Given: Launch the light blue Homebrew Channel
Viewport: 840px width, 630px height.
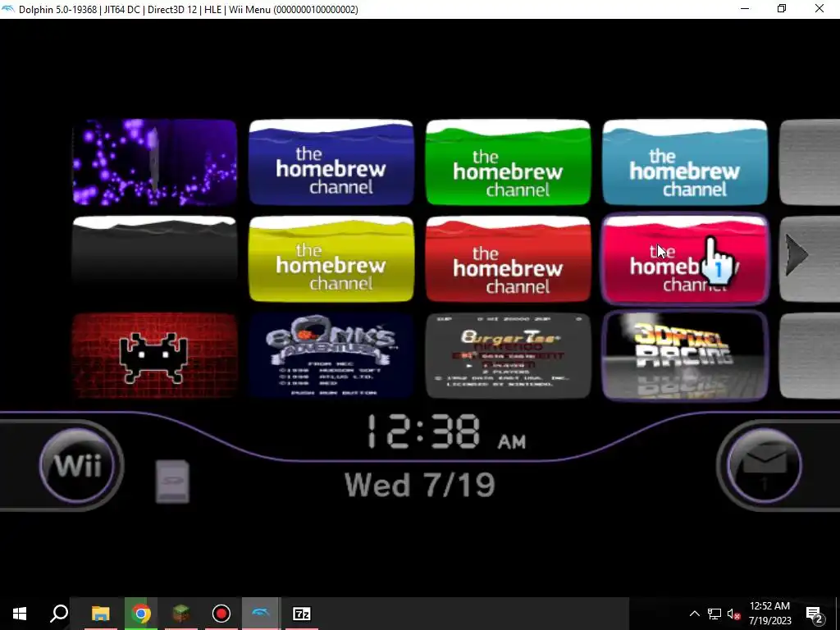Looking at the screenshot, I should (685, 162).
